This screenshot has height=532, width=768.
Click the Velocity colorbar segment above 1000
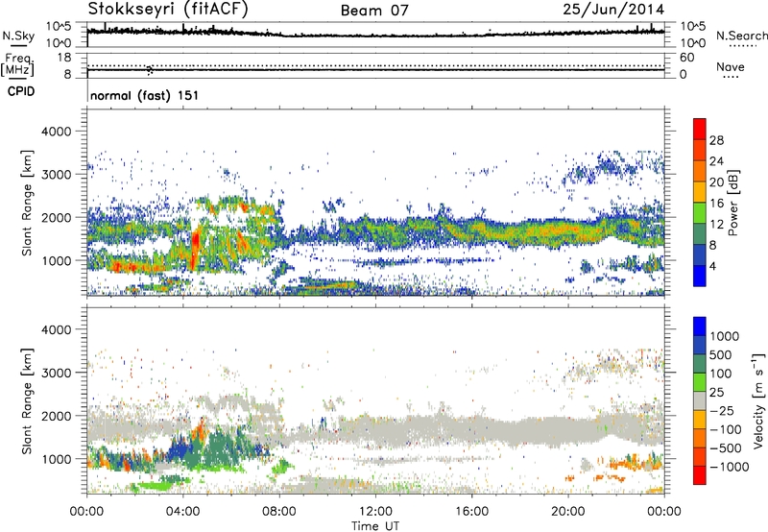[x=700, y=326]
